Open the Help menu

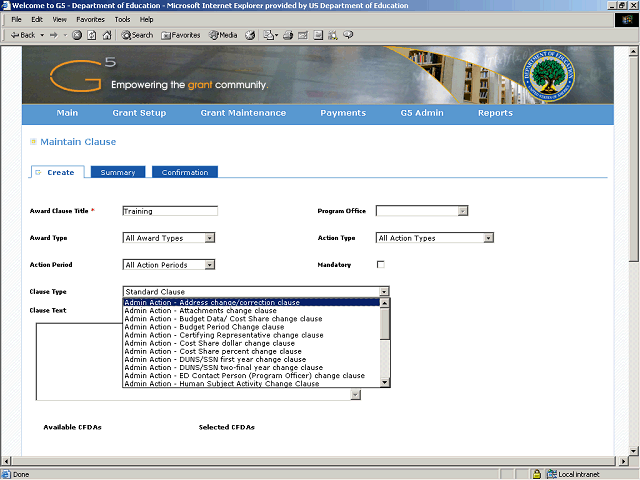coord(146,19)
